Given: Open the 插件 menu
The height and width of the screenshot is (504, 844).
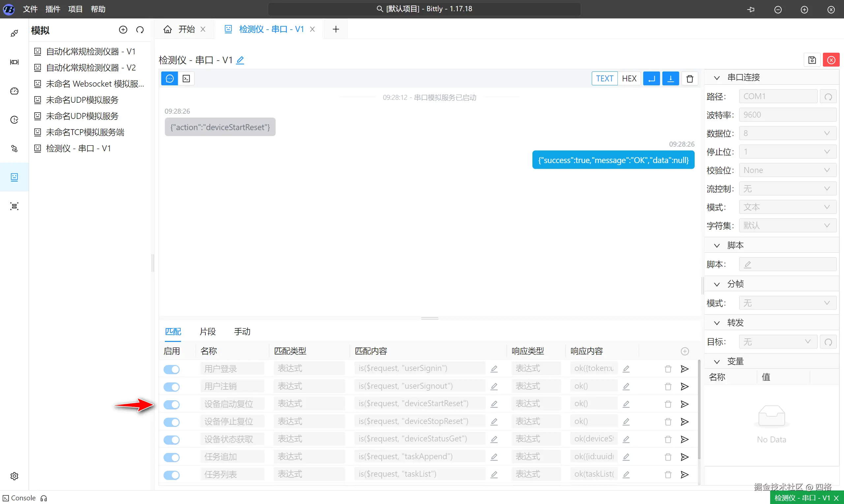Looking at the screenshot, I should [x=53, y=9].
